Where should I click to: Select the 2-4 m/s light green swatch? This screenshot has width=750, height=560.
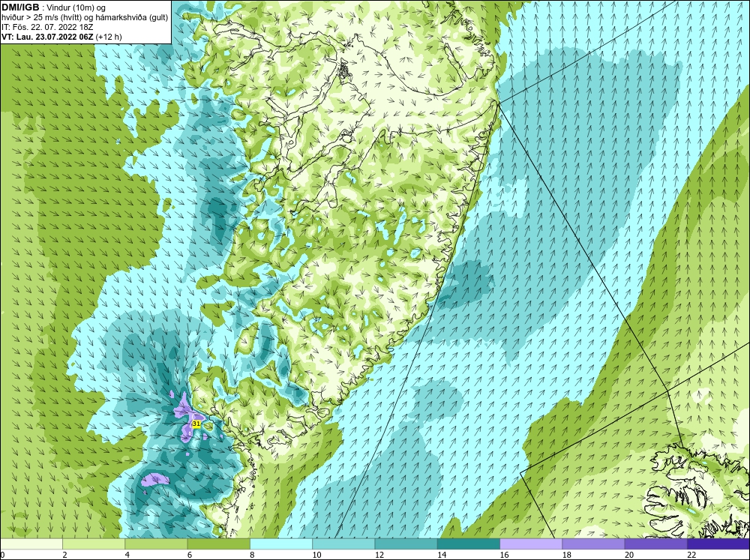94,544
